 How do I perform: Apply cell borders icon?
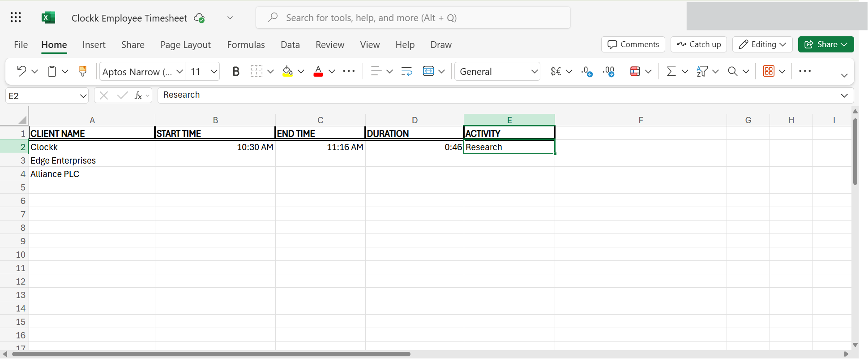[x=257, y=71]
